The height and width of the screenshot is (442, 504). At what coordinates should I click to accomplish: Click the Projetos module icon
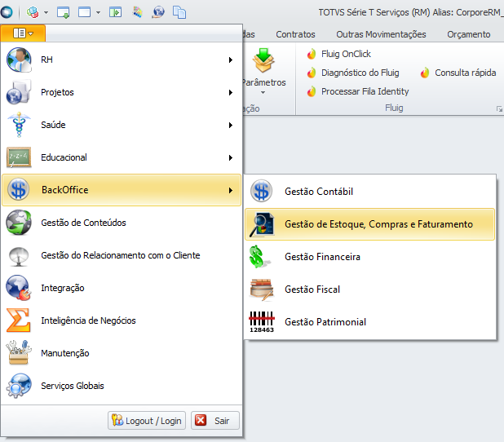point(19,92)
